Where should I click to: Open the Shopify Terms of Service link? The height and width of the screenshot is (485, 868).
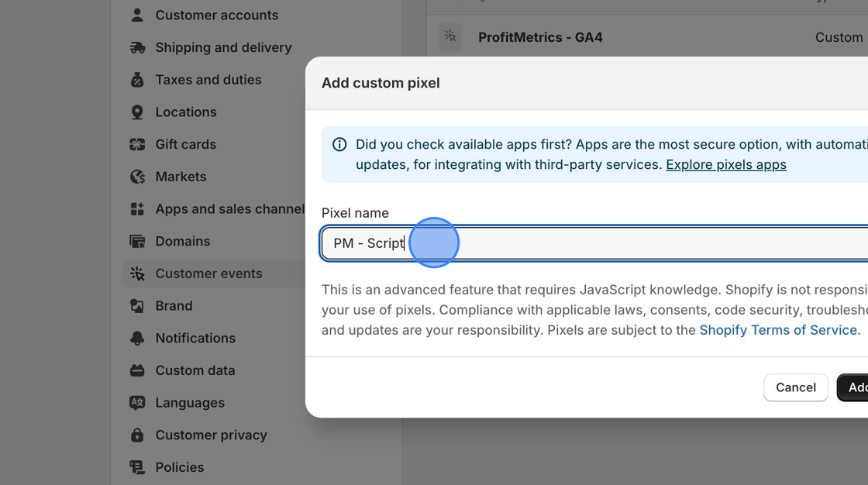pos(778,329)
